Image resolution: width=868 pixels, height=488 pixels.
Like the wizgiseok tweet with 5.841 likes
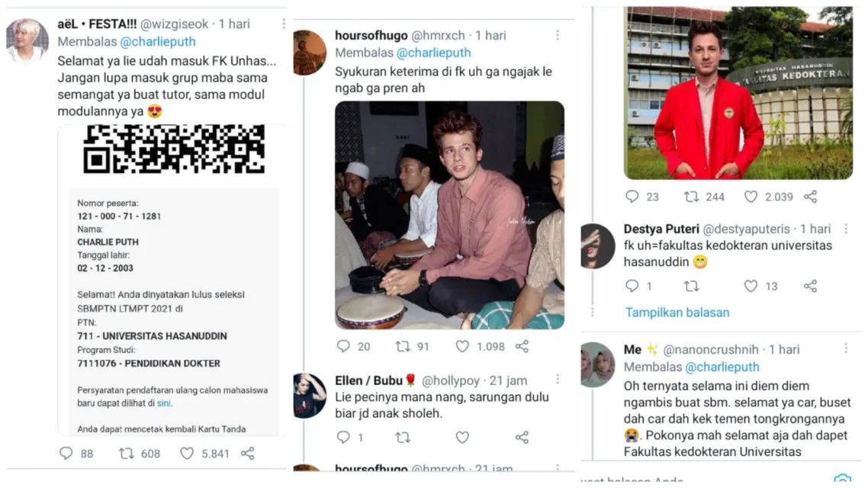[x=187, y=454]
